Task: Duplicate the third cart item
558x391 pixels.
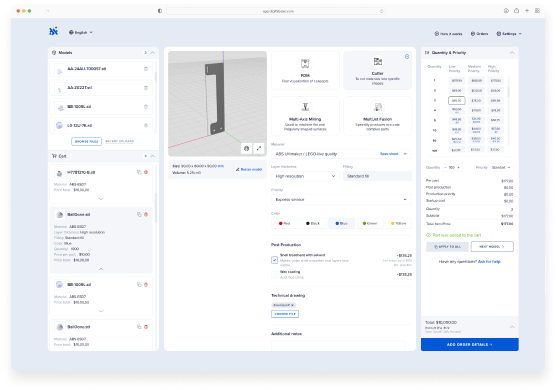Action: [x=139, y=285]
